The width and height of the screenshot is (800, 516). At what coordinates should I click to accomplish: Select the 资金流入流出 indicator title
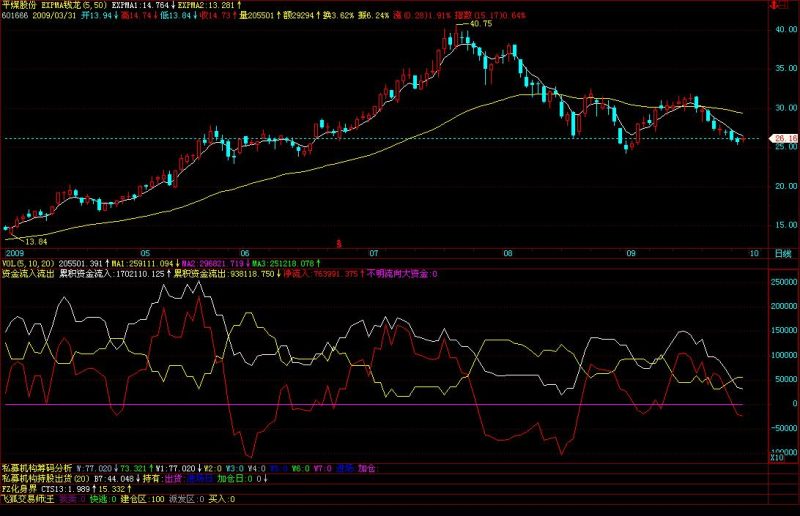coord(27,274)
